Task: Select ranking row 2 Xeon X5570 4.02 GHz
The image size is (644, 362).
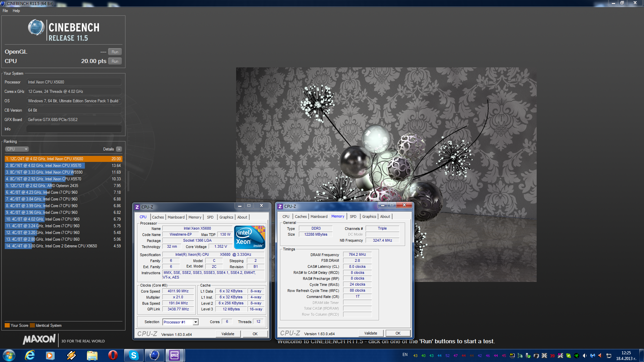Action: 63,166
